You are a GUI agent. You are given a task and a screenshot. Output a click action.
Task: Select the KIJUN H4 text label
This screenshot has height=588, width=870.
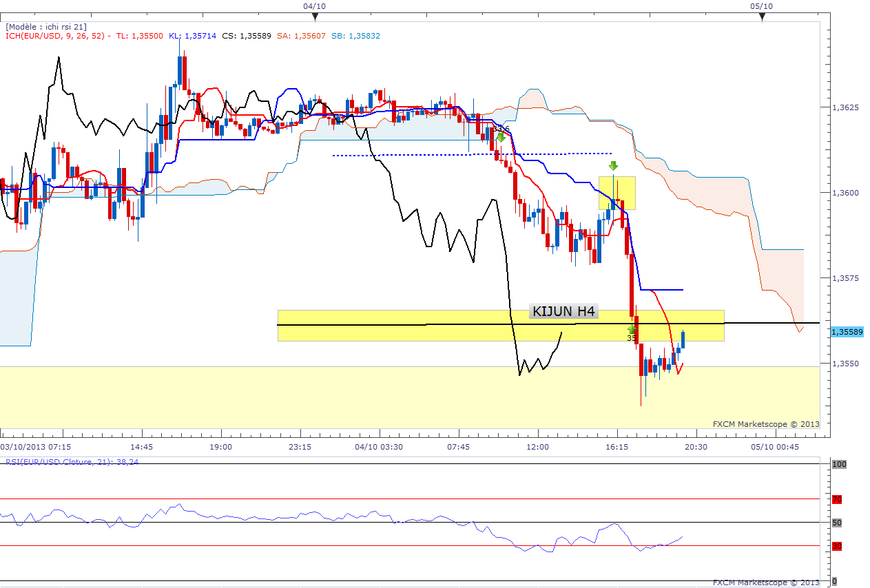[x=563, y=312]
